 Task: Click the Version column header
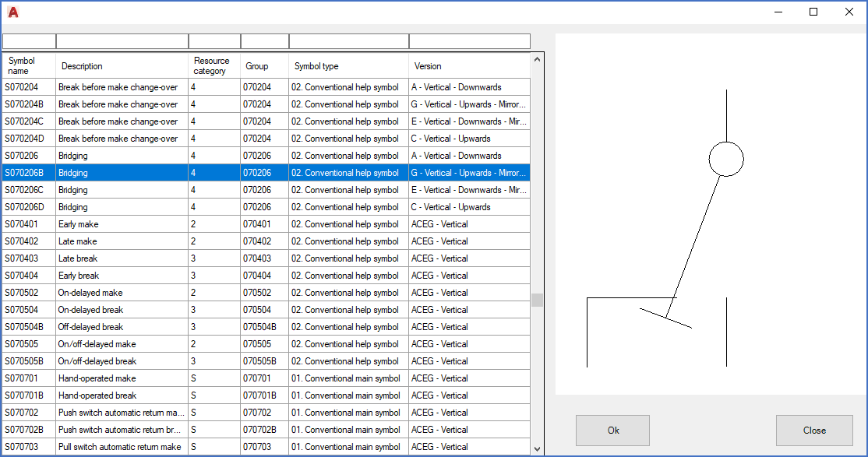click(469, 66)
